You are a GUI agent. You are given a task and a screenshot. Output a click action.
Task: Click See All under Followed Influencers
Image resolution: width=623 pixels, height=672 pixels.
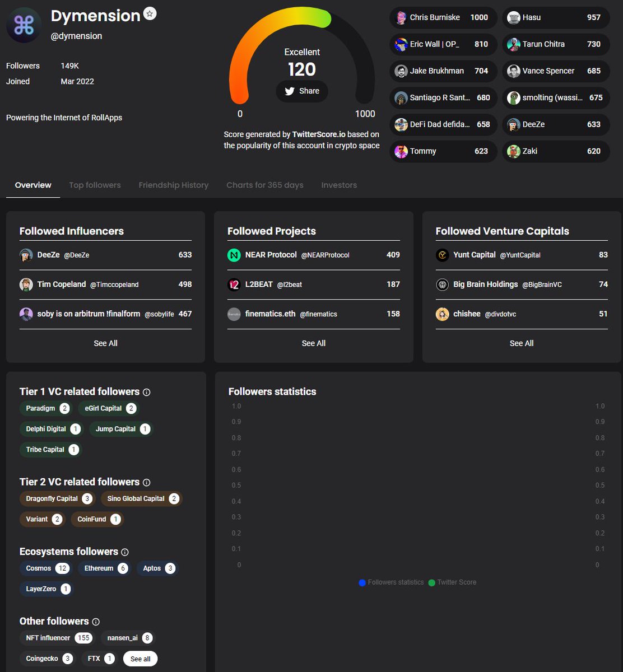tap(105, 343)
